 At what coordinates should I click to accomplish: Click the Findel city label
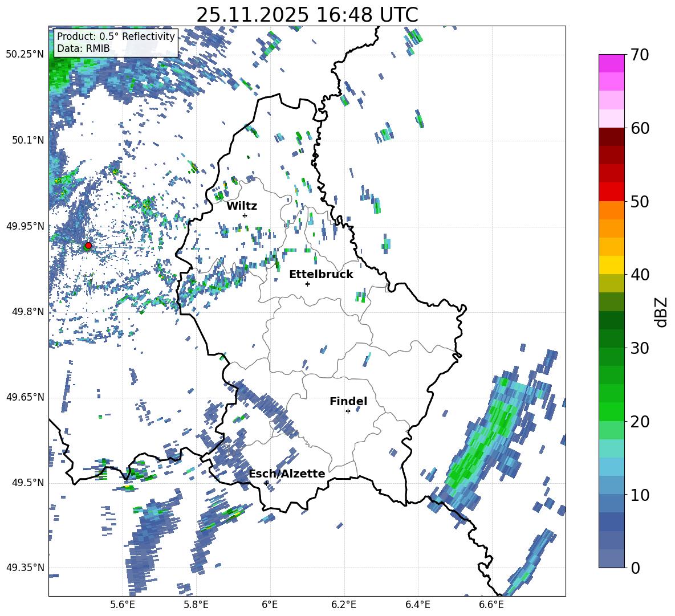[x=348, y=401]
